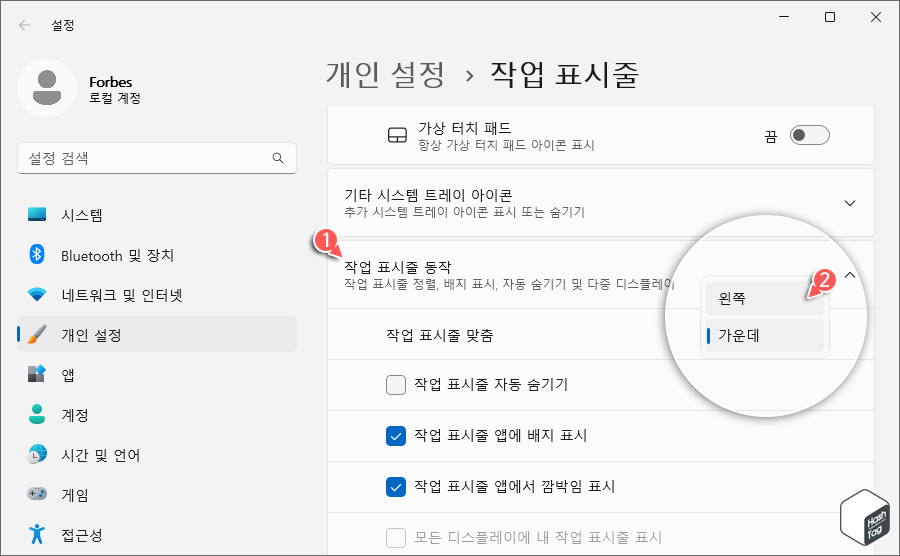Open 계정 settings category
The image size is (900, 556).
pos(157,415)
